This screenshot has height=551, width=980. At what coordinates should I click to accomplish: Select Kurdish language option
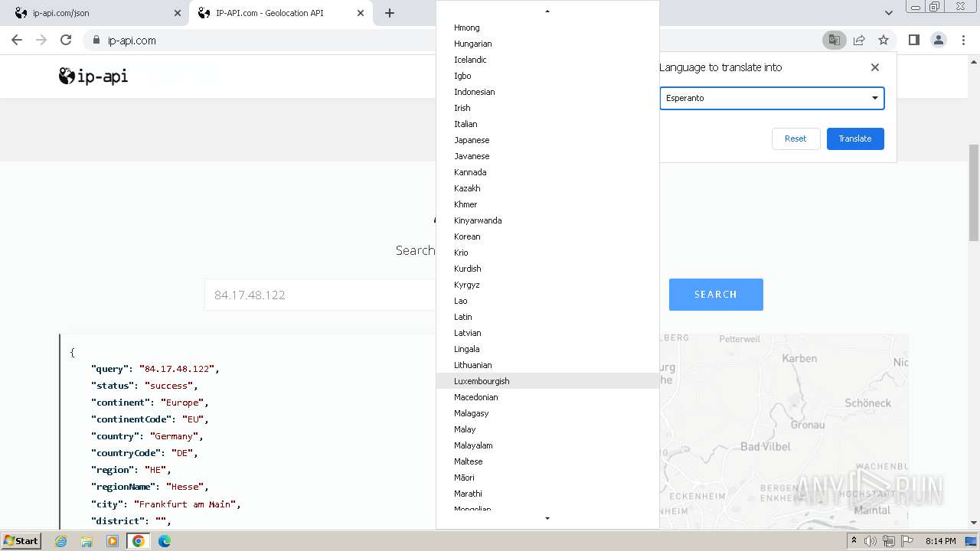(547, 269)
